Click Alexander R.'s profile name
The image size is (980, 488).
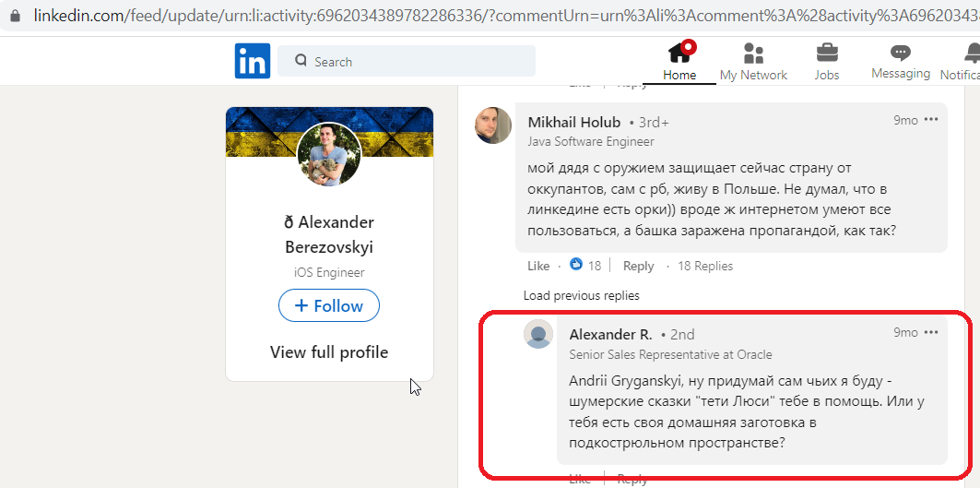pyautogui.click(x=610, y=334)
